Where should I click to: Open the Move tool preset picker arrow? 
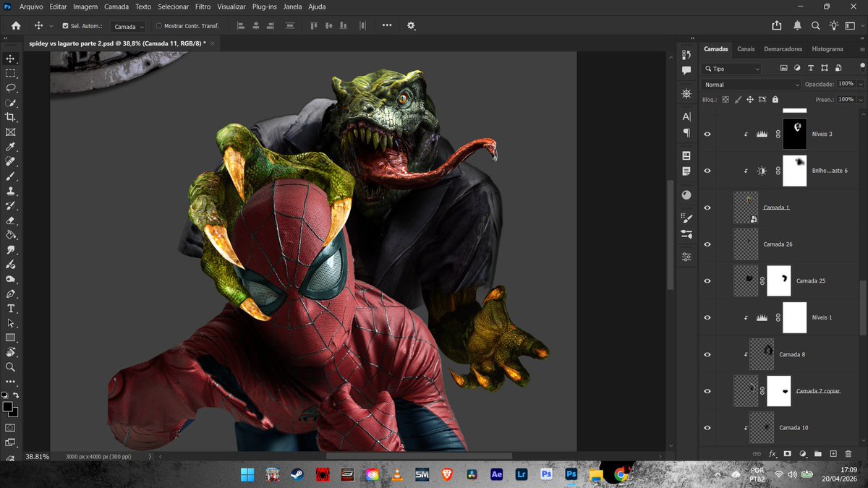point(51,26)
